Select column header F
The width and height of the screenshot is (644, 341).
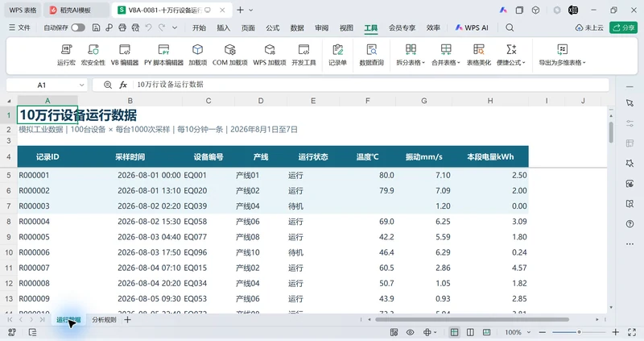click(x=367, y=101)
